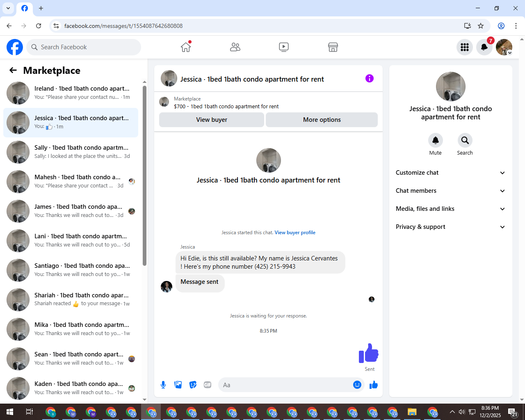Open the Ireland conversation

point(71,93)
